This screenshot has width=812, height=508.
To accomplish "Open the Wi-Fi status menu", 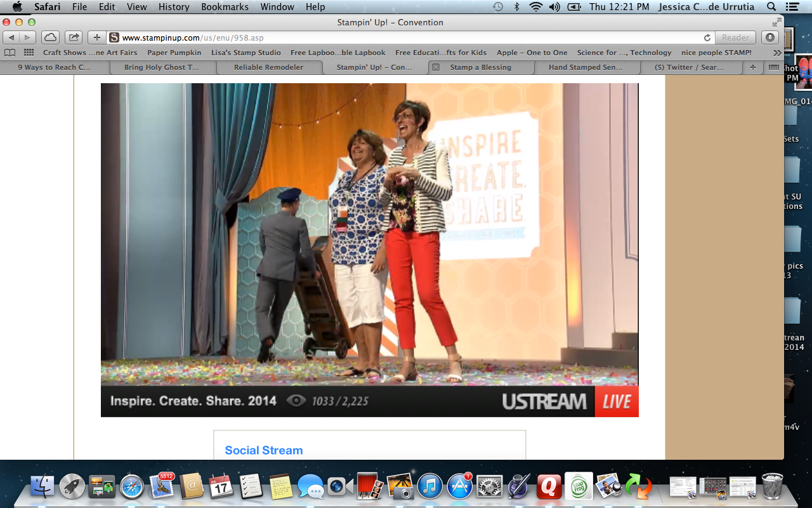I will 536,7.
